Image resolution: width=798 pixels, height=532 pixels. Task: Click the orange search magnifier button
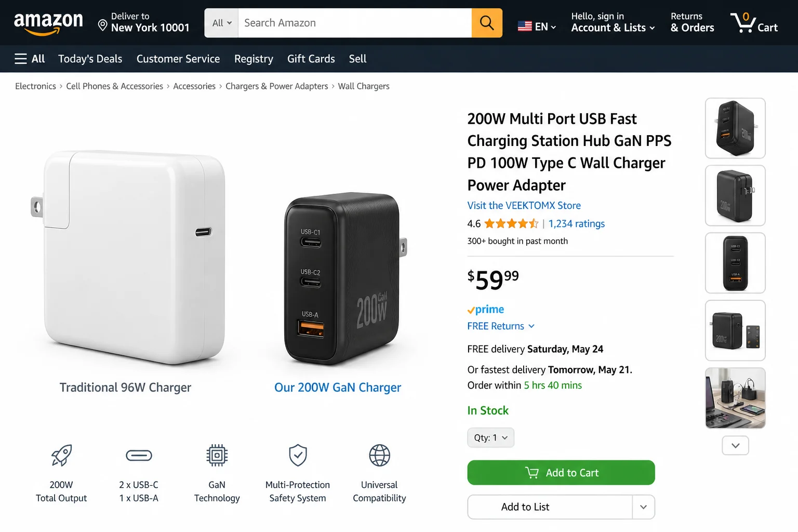(487, 23)
